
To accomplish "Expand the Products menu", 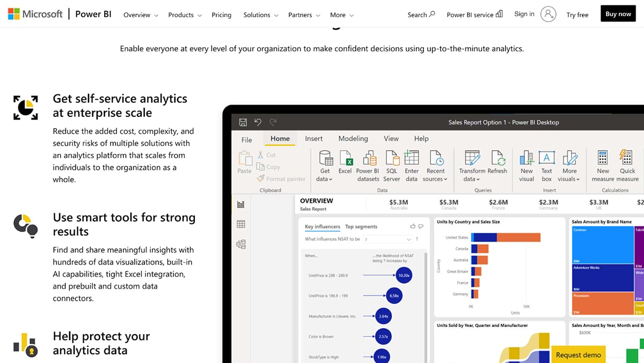I will point(185,15).
